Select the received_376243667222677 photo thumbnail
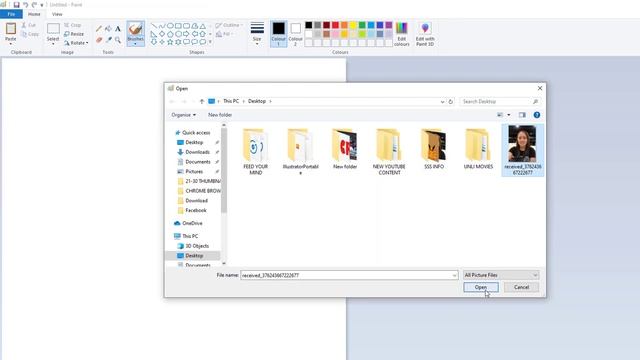640x360 pixels. (522, 150)
